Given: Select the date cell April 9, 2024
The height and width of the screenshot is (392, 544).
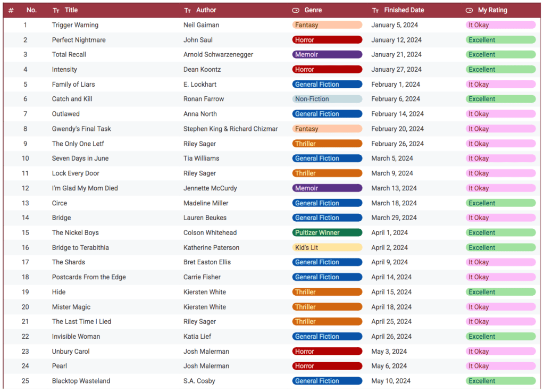Looking at the screenshot, I should coord(389,262).
